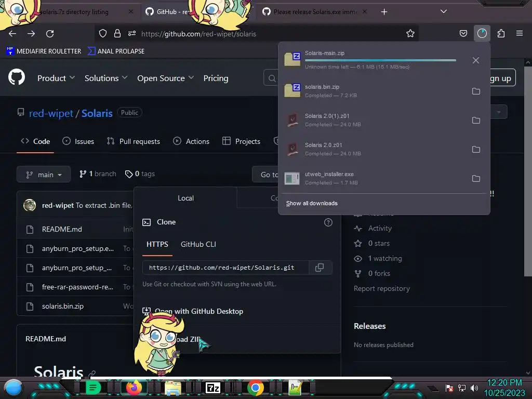Open the MEDIAFIRE ROULETTER bookmark

(44, 51)
